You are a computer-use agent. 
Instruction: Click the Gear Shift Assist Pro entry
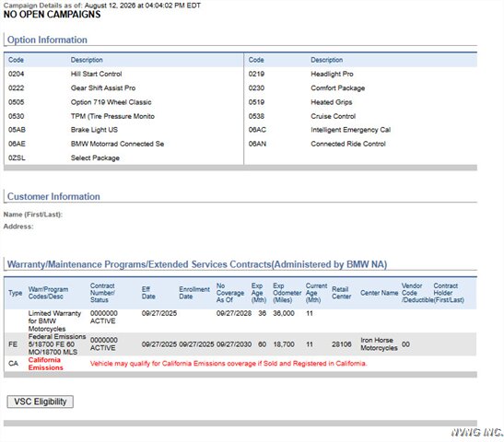(x=103, y=88)
